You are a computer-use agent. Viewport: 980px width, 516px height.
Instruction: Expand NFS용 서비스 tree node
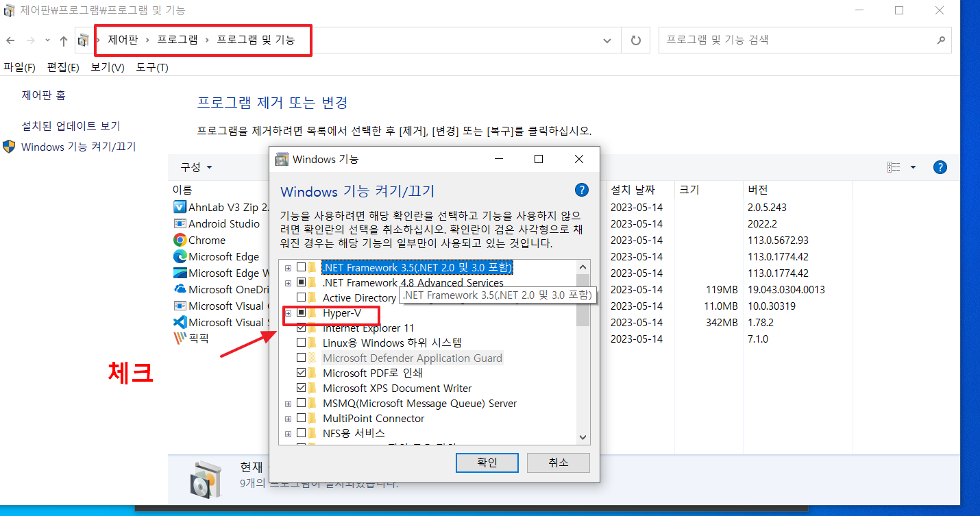pos(288,433)
